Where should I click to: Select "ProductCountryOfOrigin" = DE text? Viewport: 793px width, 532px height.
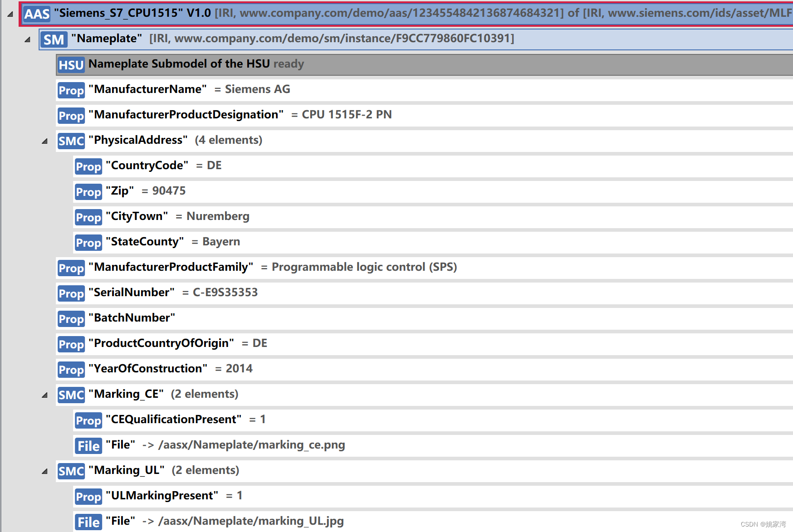click(178, 343)
